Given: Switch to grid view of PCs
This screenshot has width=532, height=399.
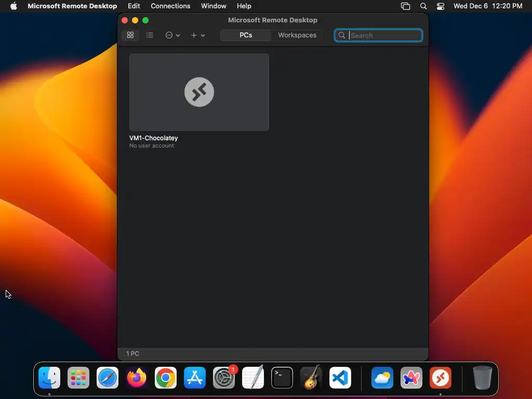Looking at the screenshot, I should coord(130,35).
